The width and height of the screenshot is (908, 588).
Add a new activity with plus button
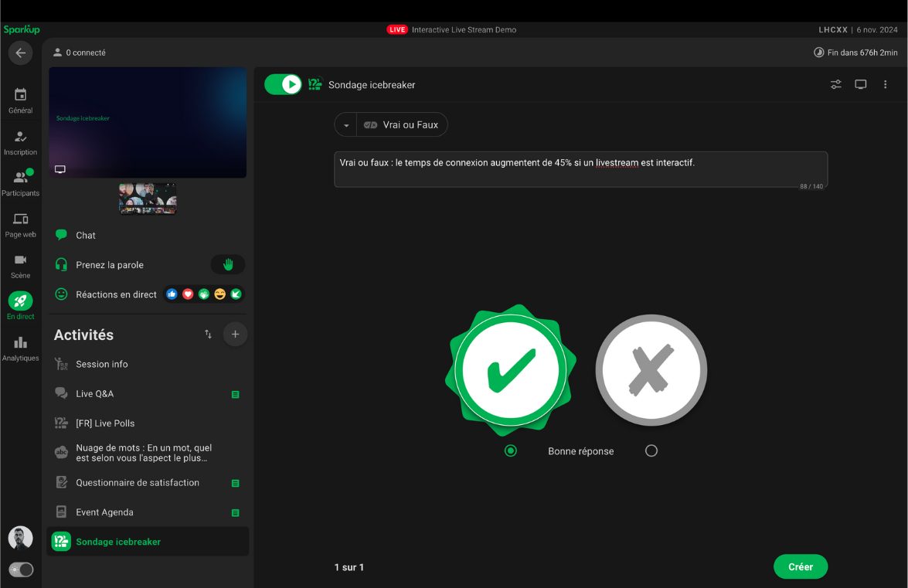coord(235,335)
